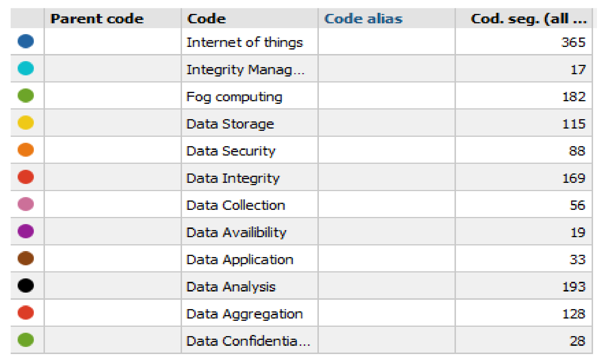Screen dimensions: 603x364
Task: Click cyan color dot for Integrity Management
Action: pyautogui.click(x=26, y=68)
